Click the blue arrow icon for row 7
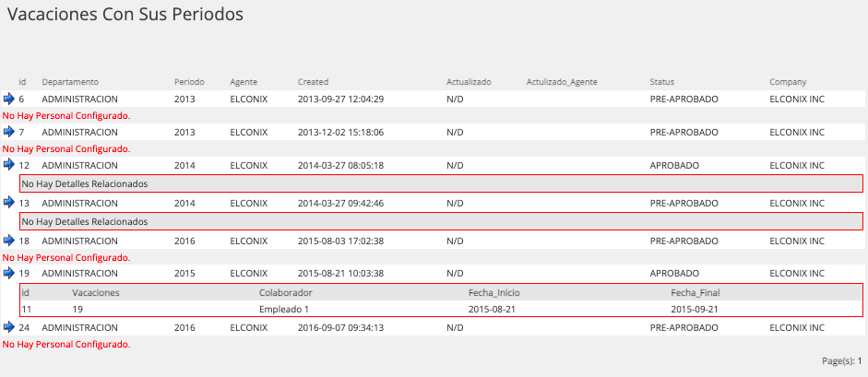This screenshot has width=868, height=377. pyautogui.click(x=8, y=132)
